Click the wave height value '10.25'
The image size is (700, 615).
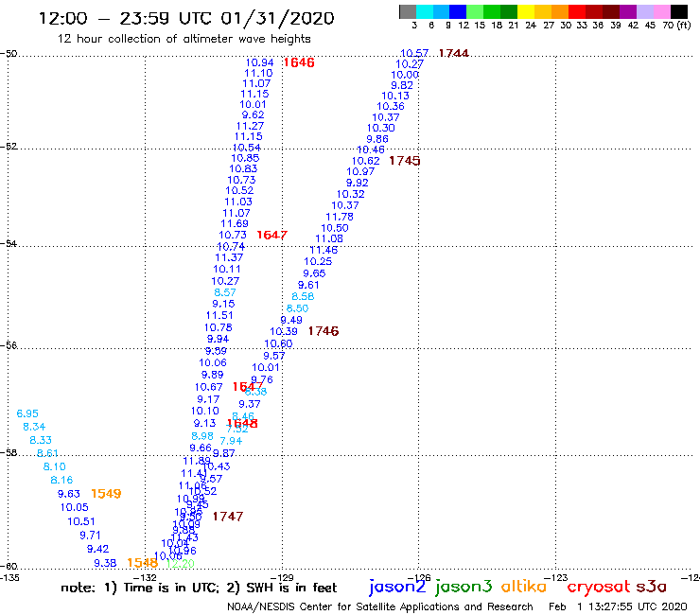318,261
